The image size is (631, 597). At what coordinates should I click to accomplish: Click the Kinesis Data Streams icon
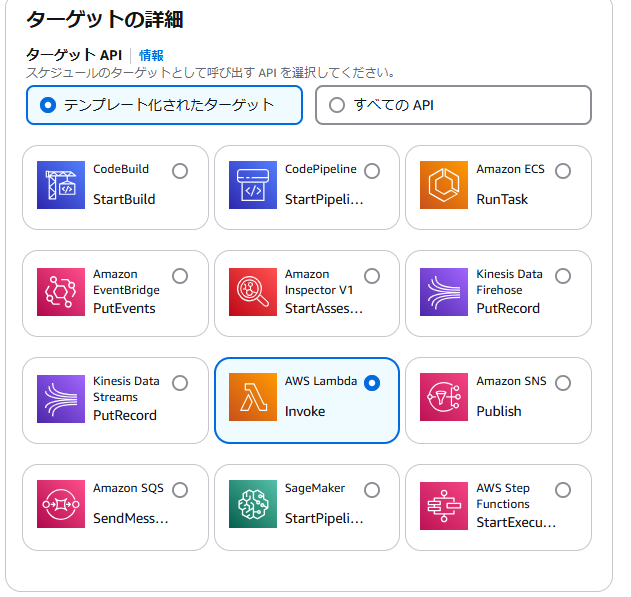pyautogui.click(x=61, y=399)
